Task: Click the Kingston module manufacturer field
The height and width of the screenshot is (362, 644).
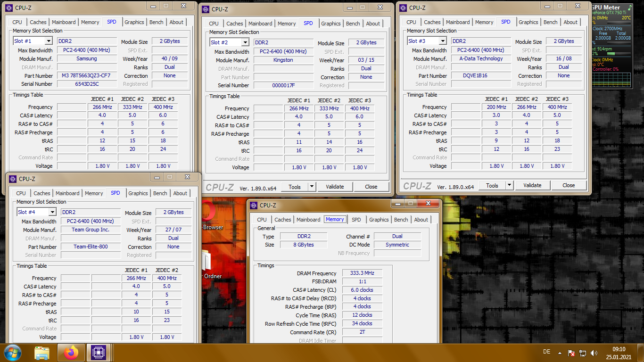Action: click(283, 60)
